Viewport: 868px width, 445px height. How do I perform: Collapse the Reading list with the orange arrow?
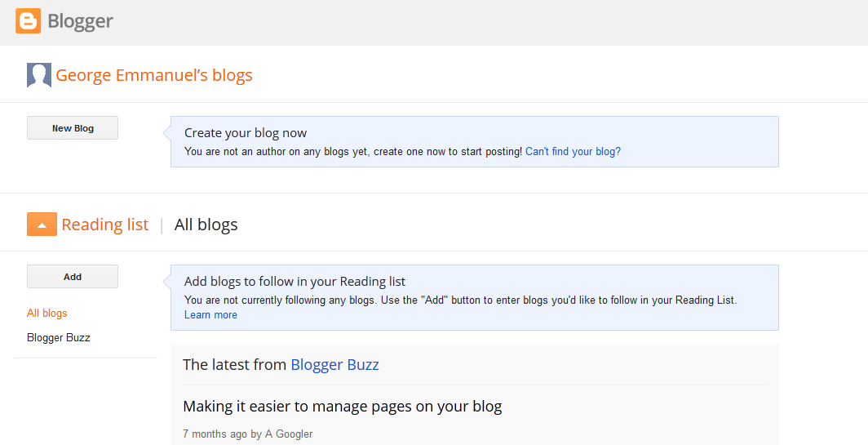[x=42, y=225]
